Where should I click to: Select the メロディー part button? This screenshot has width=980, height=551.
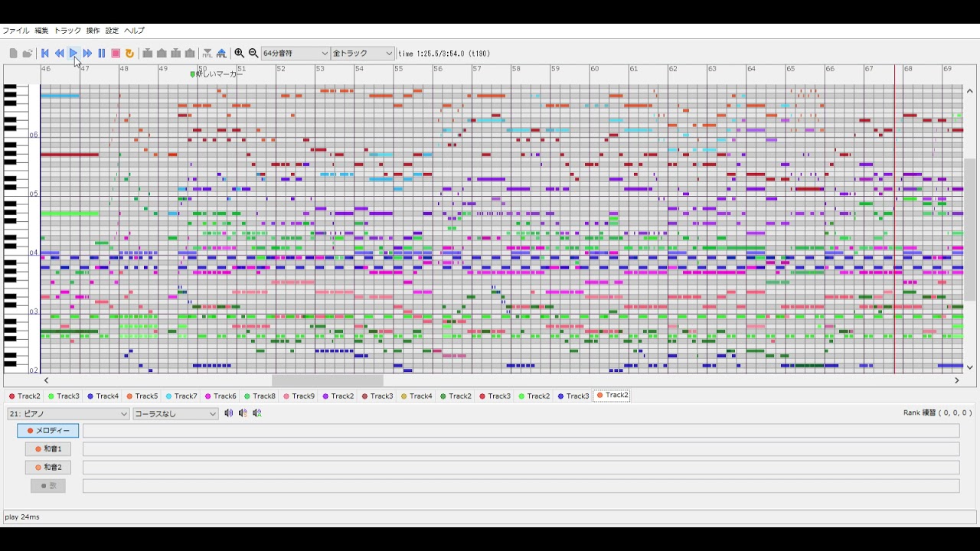pos(48,431)
